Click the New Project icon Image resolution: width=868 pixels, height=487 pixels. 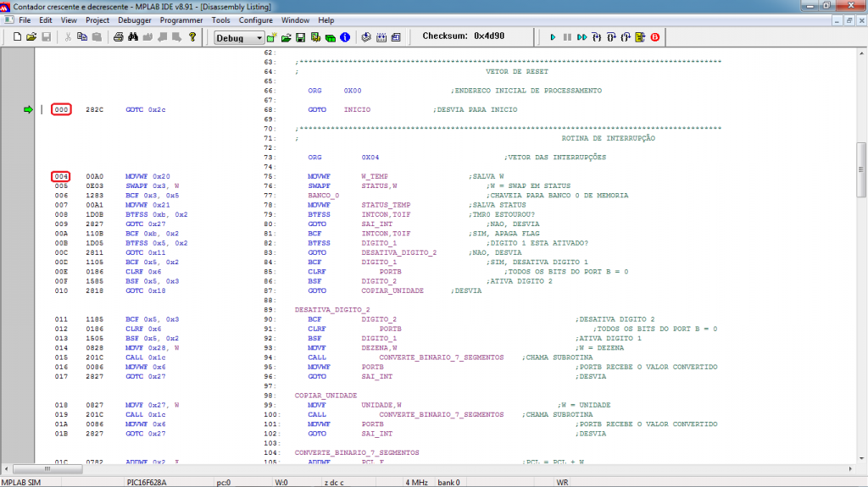tap(272, 37)
